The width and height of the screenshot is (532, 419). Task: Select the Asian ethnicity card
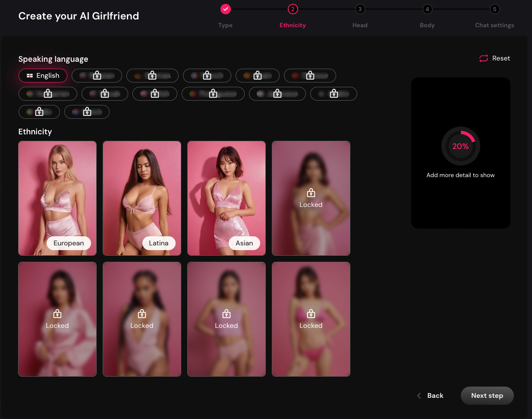(227, 198)
